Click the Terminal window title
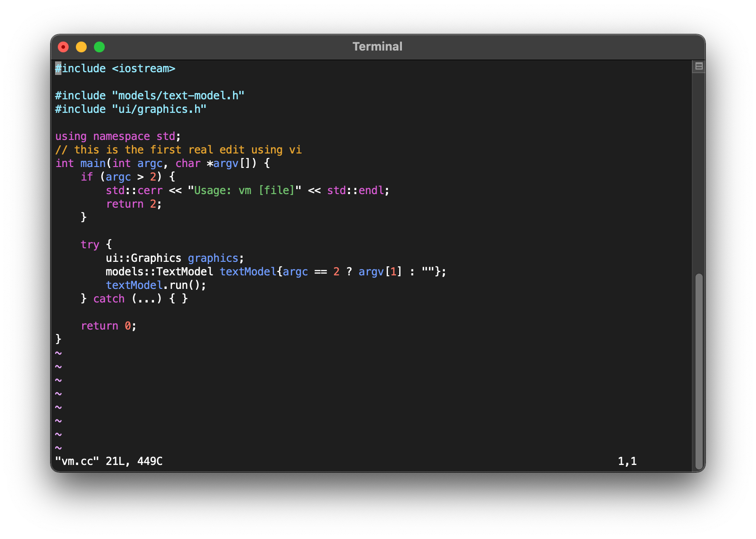756x539 pixels. pos(377,46)
